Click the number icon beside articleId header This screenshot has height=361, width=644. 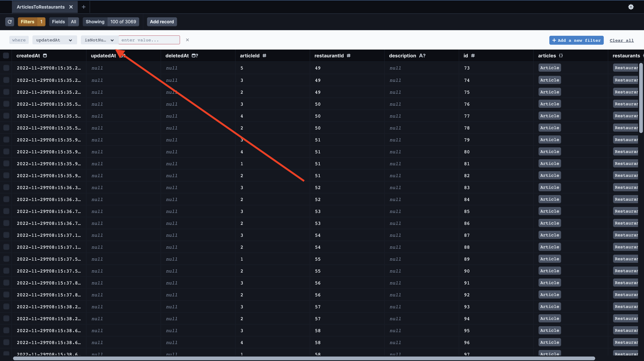(x=265, y=56)
